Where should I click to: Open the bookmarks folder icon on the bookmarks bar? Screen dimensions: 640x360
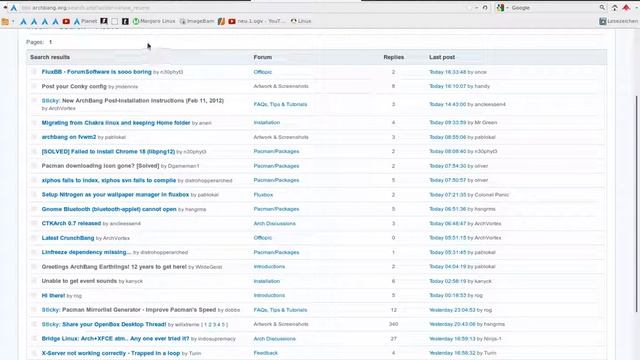click(5, 22)
